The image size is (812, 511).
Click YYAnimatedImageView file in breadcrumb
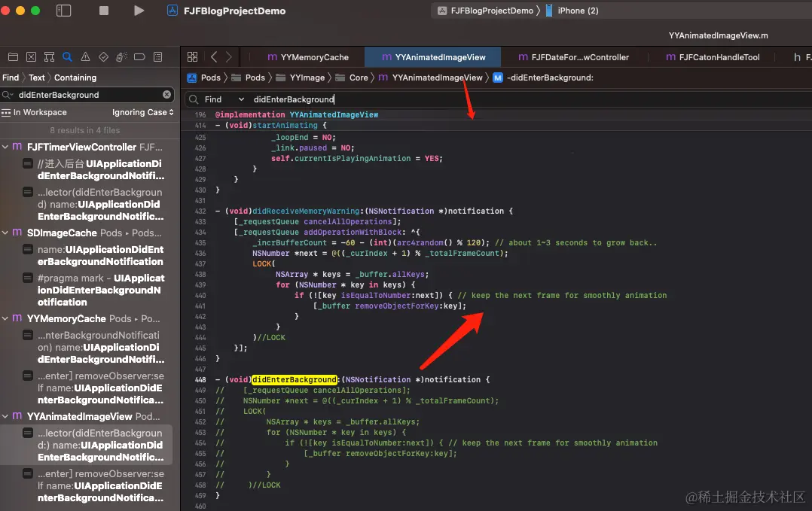point(430,78)
